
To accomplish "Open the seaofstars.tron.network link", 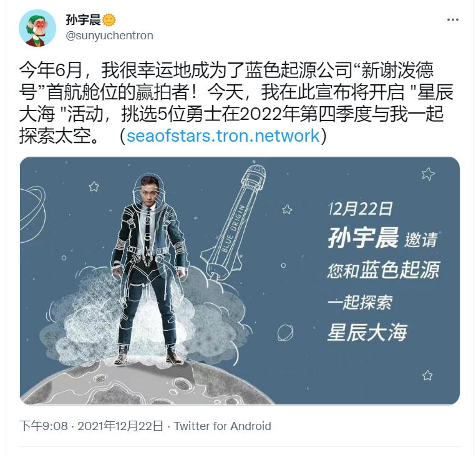I will (x=223, y=135).
